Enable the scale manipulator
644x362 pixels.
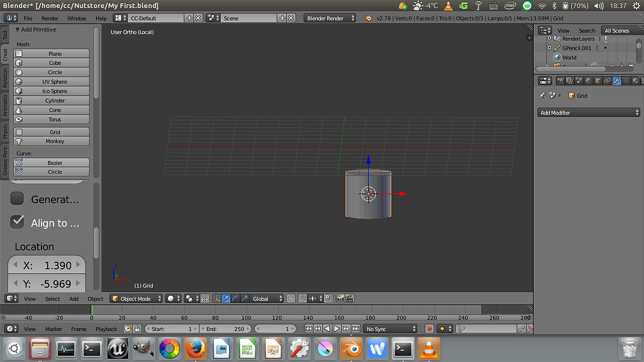click(245, 298)
